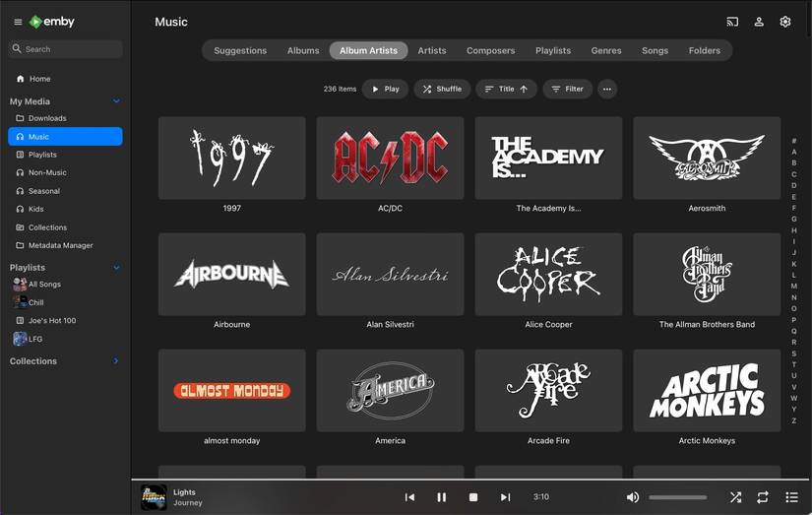This screenshot has height=515, width=812.
Task: Collapse the Playlists sidebar section
Action: pyautogui.click(x=116, y=267)
